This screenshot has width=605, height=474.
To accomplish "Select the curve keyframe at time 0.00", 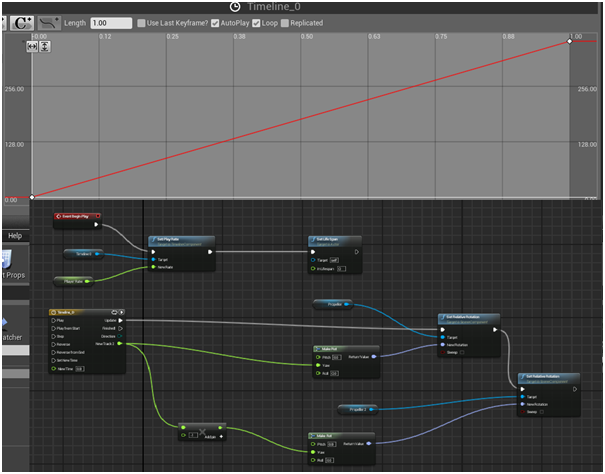I will point(32,197).
